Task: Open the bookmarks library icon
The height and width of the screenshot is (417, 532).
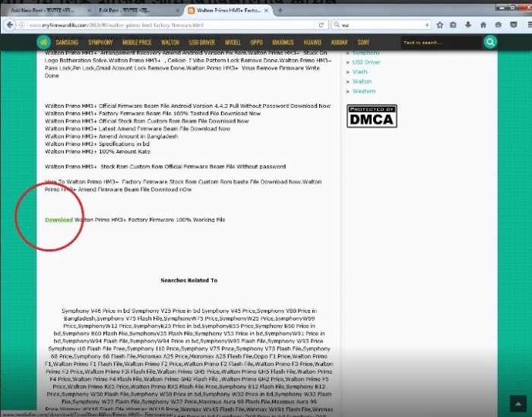Action: pyautogui.click(x=453, y=25)
